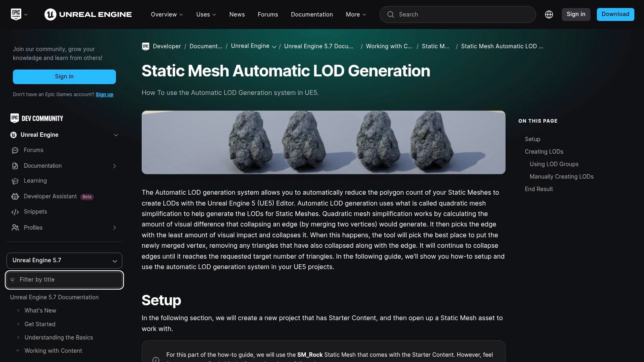
Task: Select News in the top menu
Action: [x=237, y=14]
